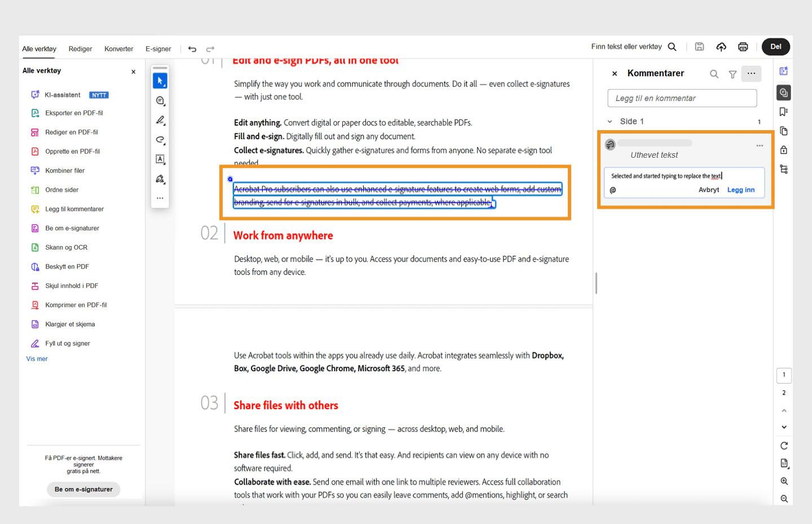Insert an @ mention in the comment
The height and width of the screenshot is (524, 812).
[x=613, y=190]
